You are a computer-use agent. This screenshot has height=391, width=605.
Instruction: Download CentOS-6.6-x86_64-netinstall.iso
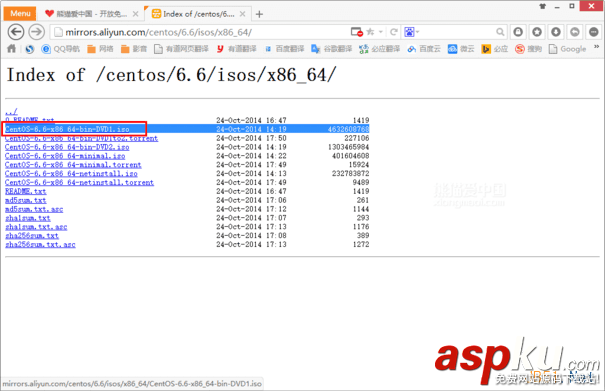[71, 174]
